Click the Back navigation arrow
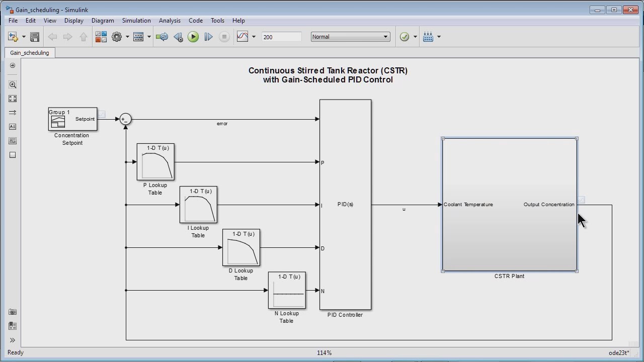 (52, 37)
